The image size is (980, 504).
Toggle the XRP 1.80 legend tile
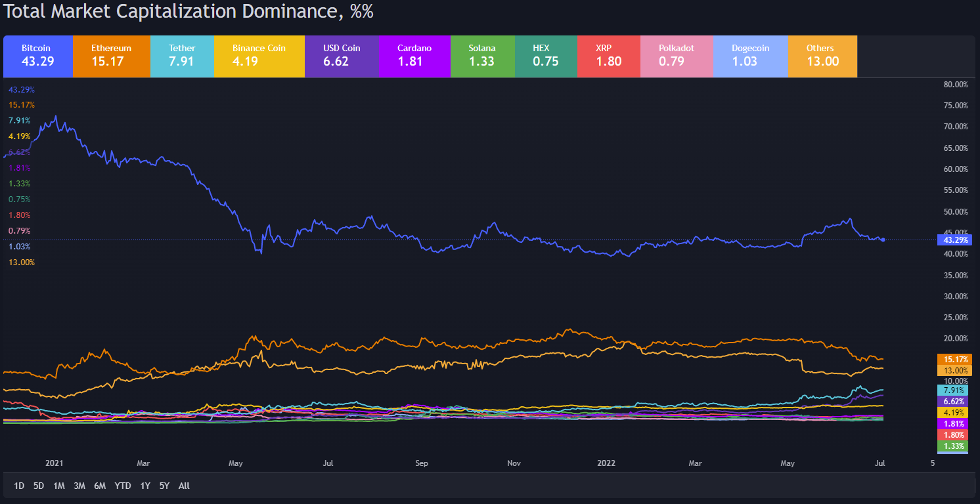pyautogui.click(x=609, y=56)
